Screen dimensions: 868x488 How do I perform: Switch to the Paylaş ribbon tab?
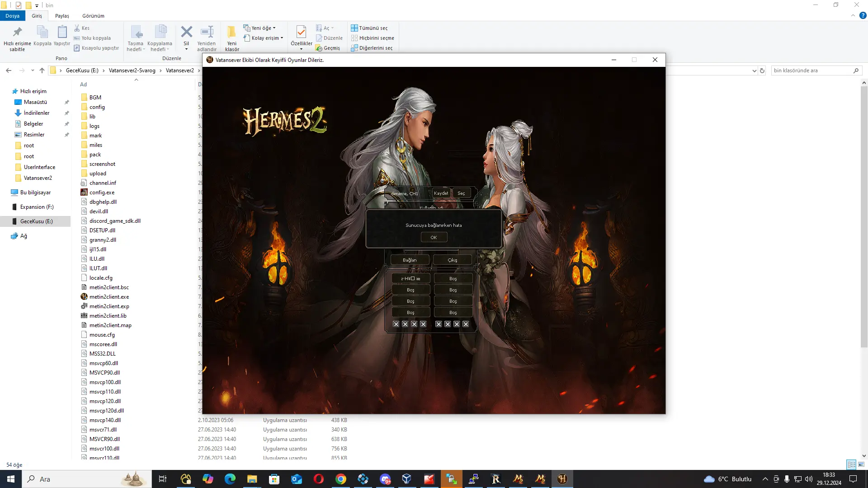point(62,16)
